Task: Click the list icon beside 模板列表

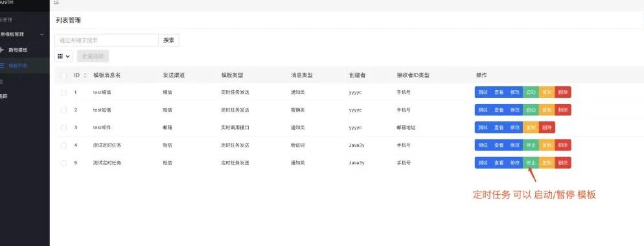Action: coord(2,65)
